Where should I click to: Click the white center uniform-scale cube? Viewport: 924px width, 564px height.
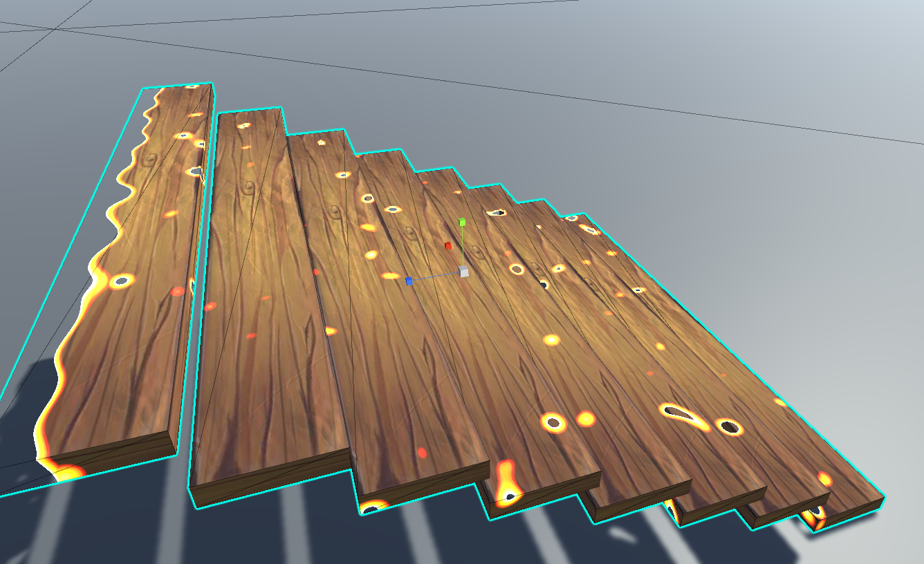[x=464, y=272]
